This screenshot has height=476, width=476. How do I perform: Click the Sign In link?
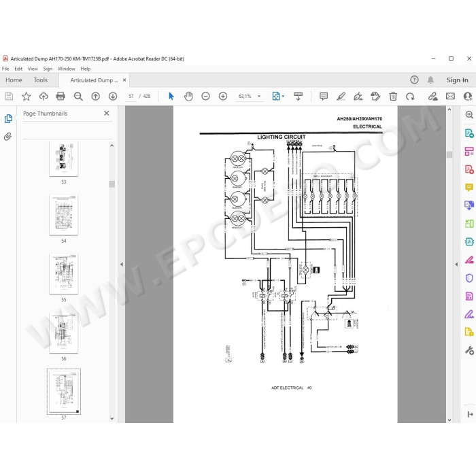pos(457,80)
